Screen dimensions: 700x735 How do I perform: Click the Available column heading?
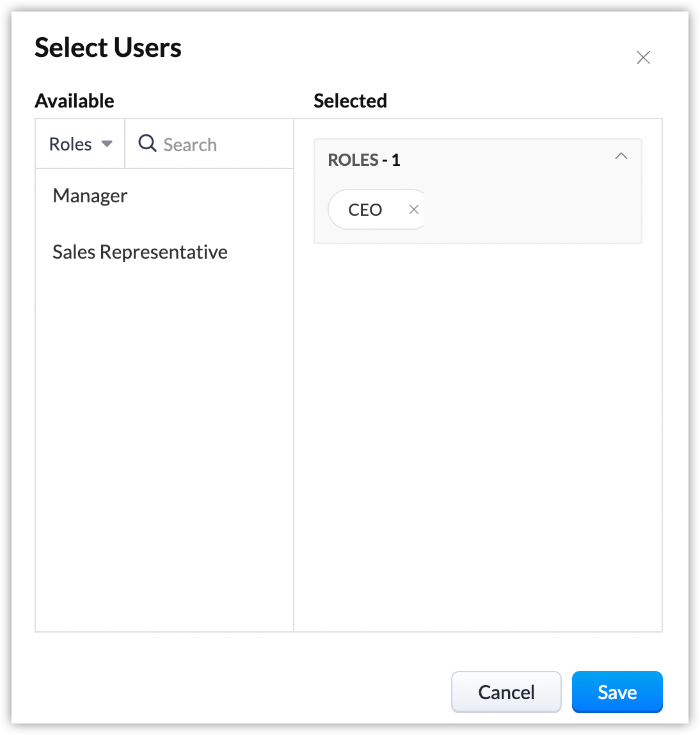tap(74, 101)
